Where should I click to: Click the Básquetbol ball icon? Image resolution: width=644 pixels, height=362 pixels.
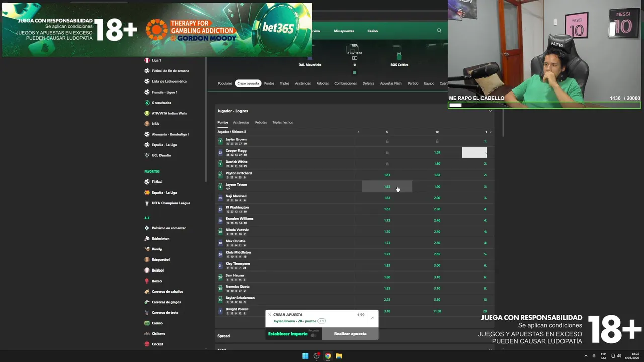coord(147,259)
